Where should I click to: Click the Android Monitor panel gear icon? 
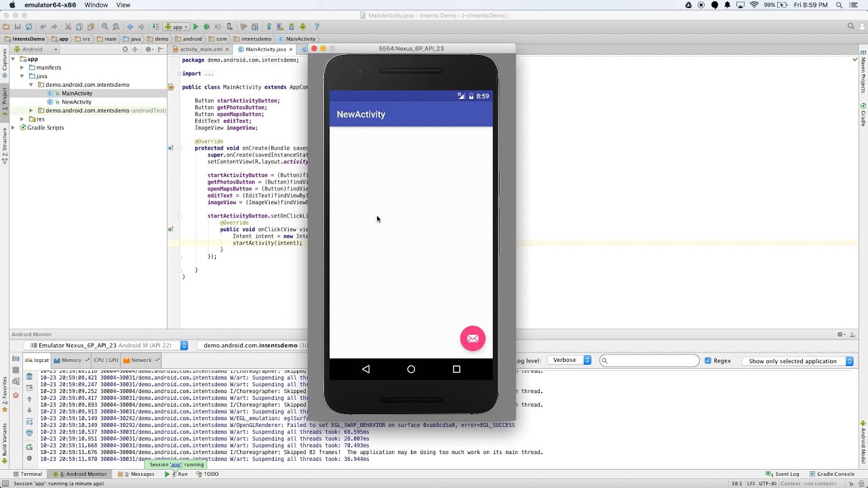point(841,335)
